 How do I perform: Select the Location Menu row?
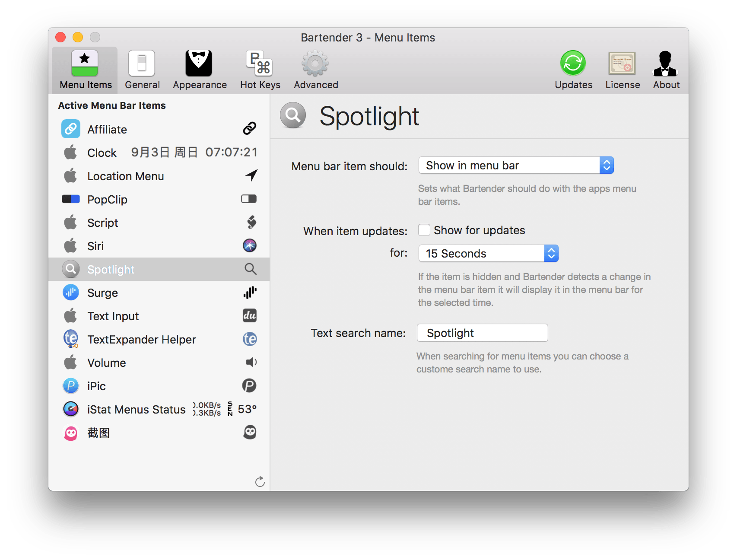tap(159, 175)
